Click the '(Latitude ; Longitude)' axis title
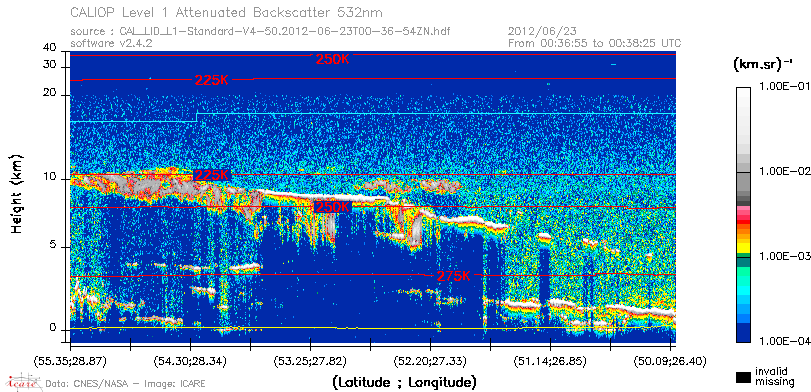The width and height of the screenshot is (811, 392). (x=404, y=383)
